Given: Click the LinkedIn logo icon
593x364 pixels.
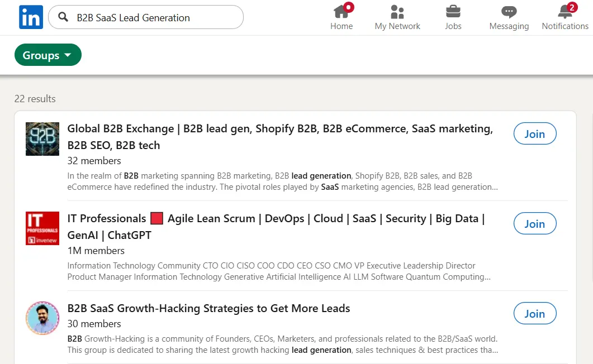Looking at the screenshot, I should pos(31,17).
